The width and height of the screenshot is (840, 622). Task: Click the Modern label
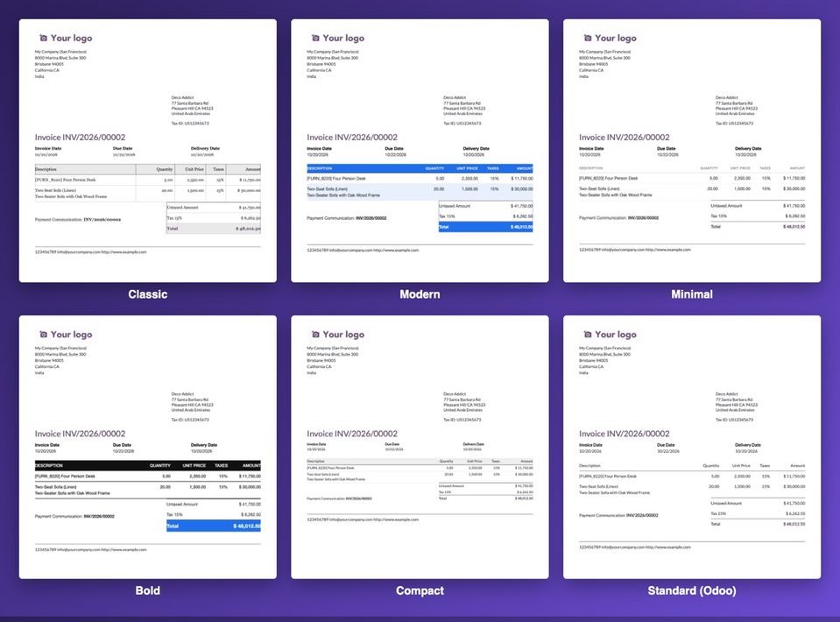[x=420, y=294]
